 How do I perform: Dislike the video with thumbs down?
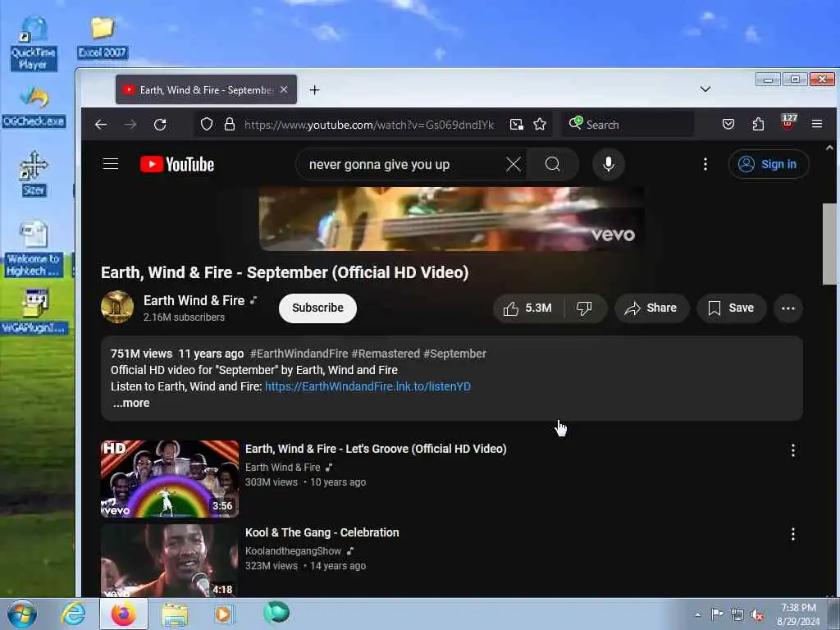point(584,308)
